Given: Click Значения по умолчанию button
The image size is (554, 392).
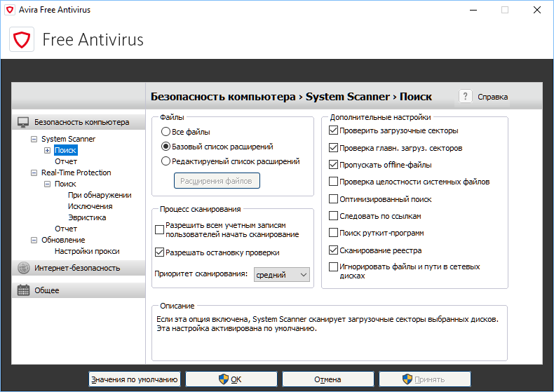Looking at the screenshot, I should click(x=134, y=379).
